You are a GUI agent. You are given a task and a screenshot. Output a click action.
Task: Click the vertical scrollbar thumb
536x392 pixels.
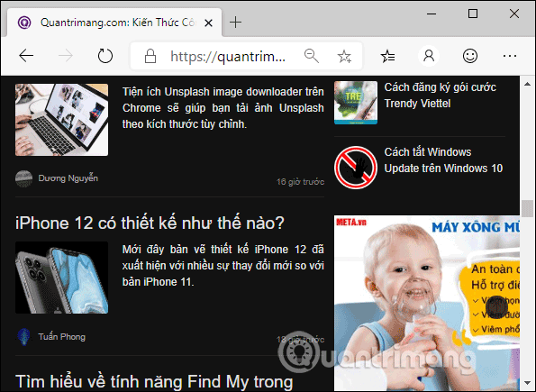528,208
